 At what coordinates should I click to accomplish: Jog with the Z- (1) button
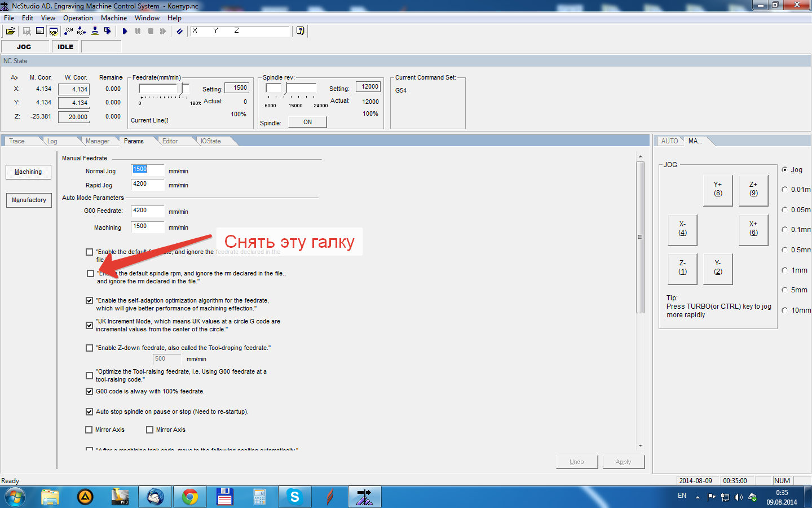click(682, 269)
